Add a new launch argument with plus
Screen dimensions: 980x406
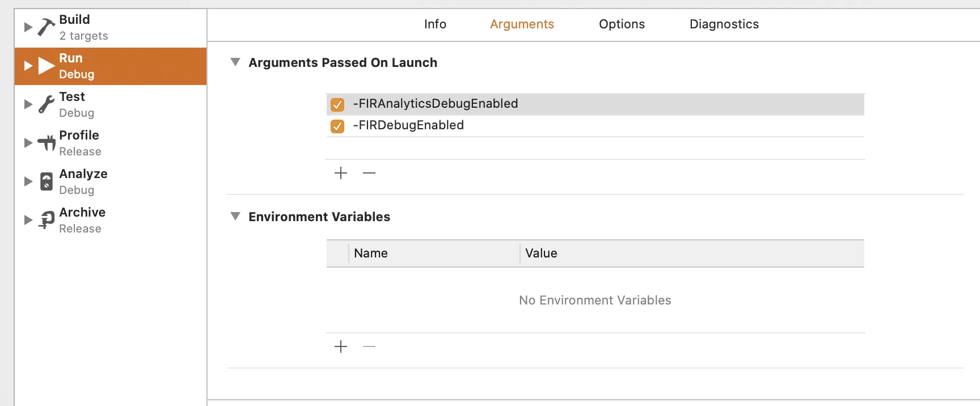[x=341, y=173]
